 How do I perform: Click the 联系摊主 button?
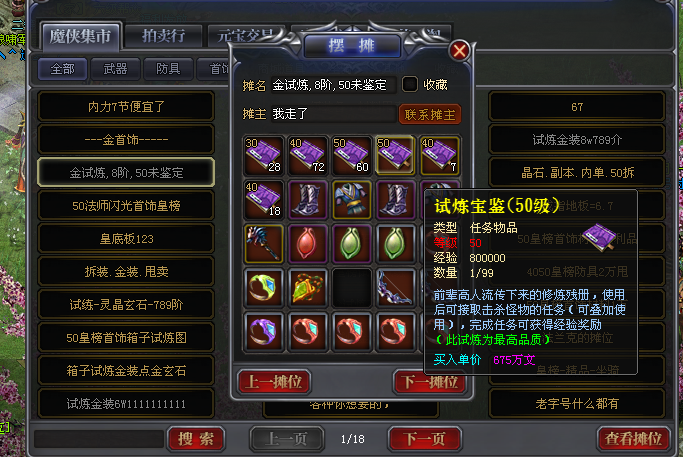pos(430,115)
